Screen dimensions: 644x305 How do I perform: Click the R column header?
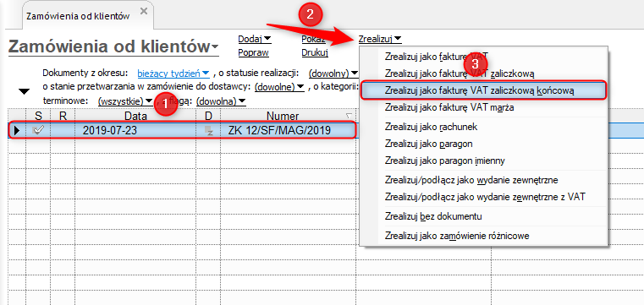[63, 116]
